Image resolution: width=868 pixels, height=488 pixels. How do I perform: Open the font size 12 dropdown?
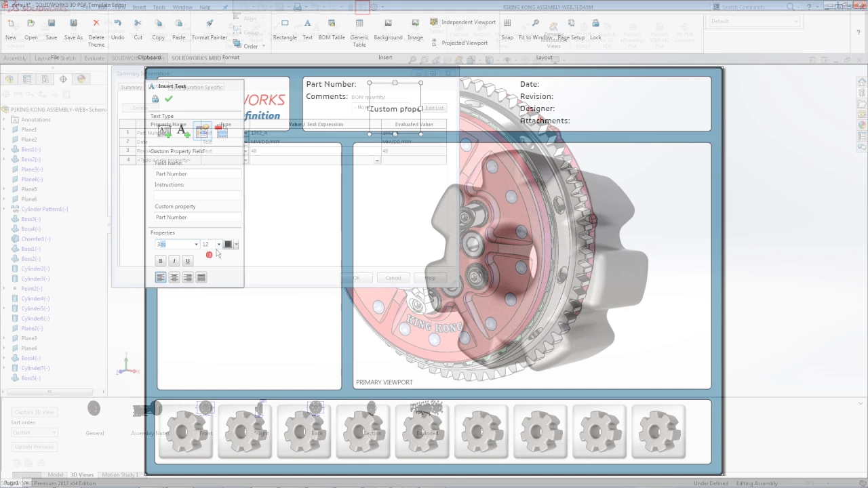coord(218,245)
